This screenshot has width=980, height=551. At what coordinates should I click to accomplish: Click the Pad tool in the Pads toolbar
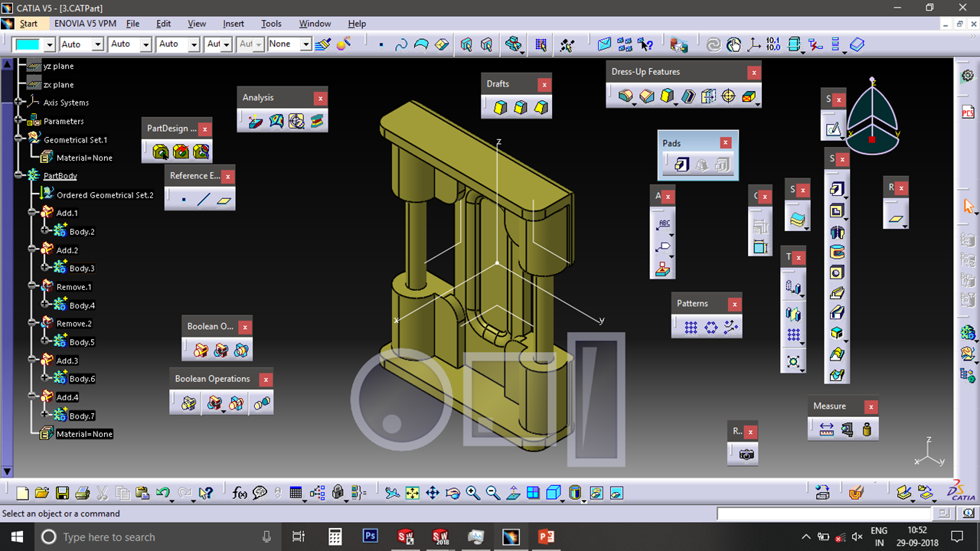pos(681,165)
